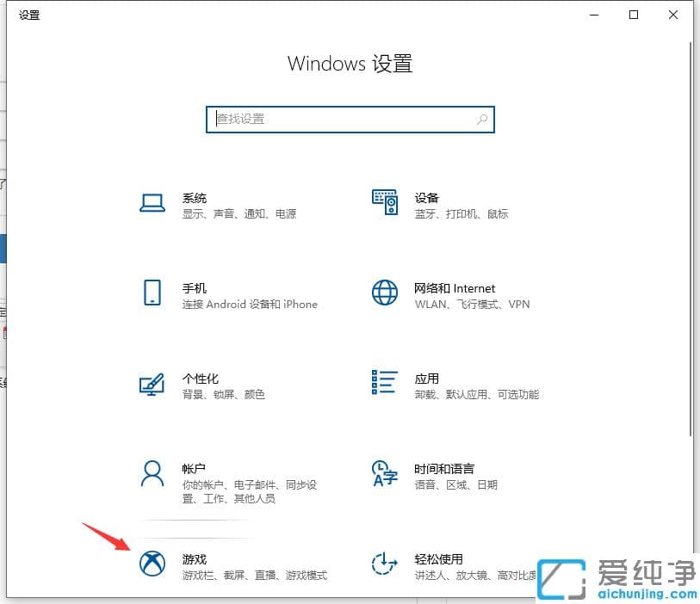Click the 轻松使用 dashed clock icon
This screenshot has width=700, height=604.
point(384,564)
